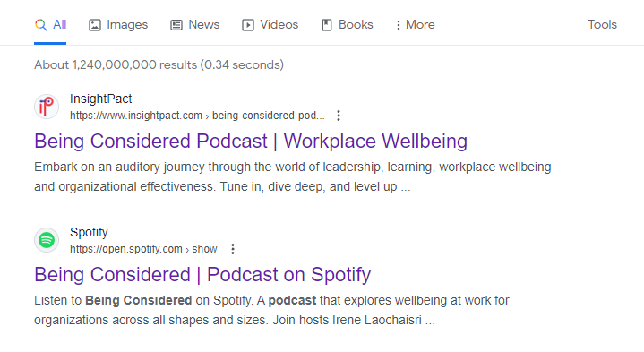Click the magnifying glass search icon
This screenshot has width=644, height=352.
pyautogui.click(x=40, y=25)
